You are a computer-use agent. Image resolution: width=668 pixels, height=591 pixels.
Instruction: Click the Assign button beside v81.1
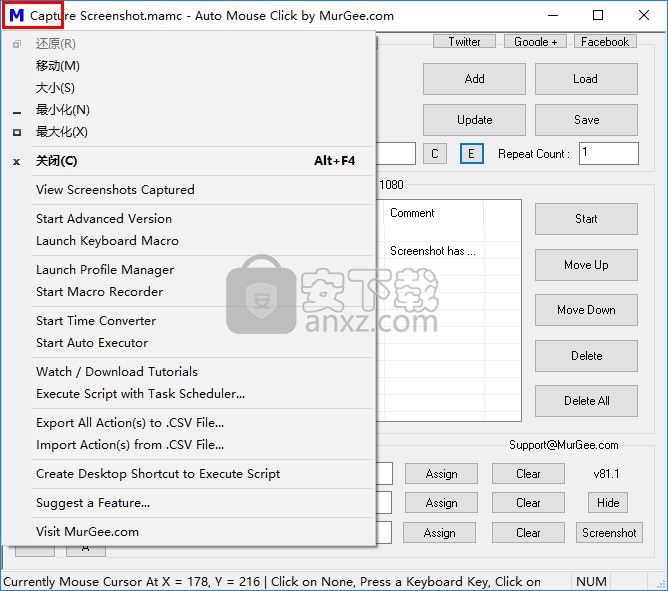tap(441, 474)
